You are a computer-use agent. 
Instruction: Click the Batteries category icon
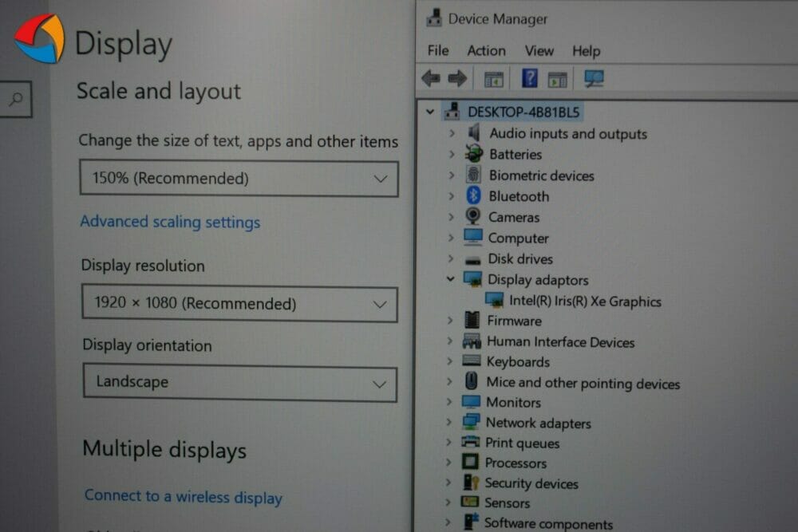click(x=474, y=153)
